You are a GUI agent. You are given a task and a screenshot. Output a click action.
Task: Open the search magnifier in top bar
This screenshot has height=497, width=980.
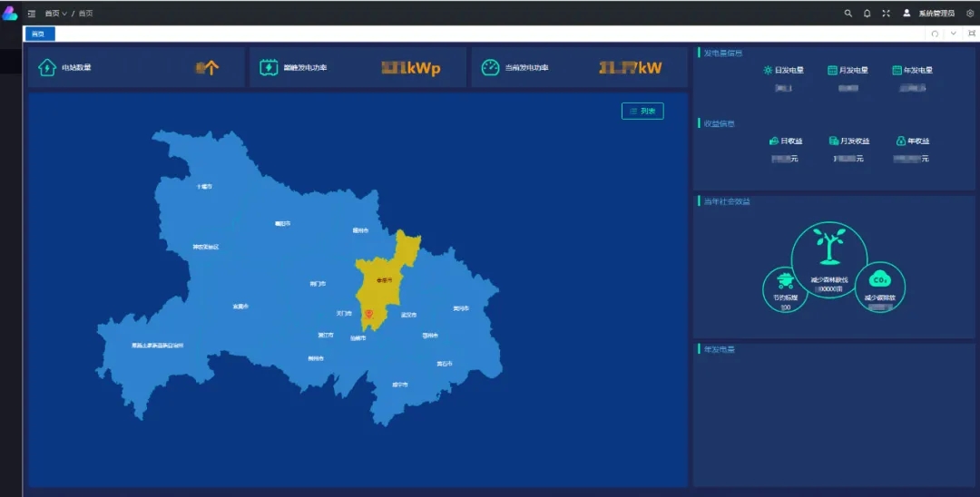(848, 14)
